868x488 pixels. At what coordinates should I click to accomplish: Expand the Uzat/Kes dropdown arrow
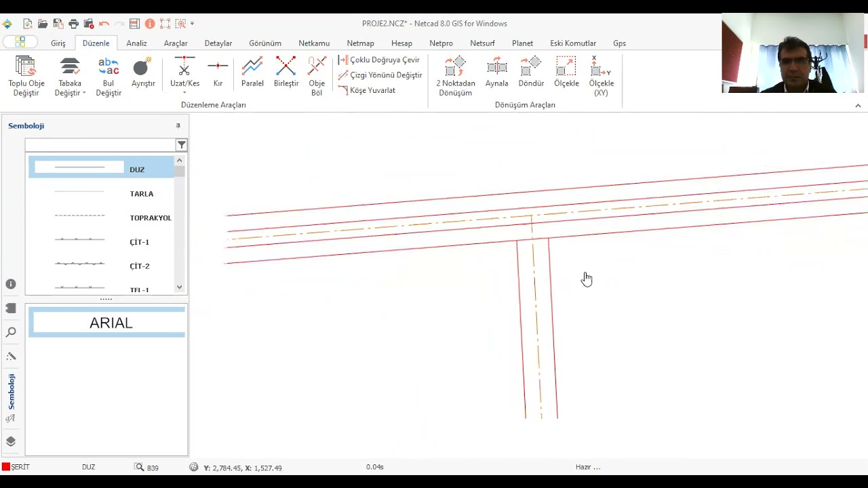pyautogui.click(x=184, y=94)
